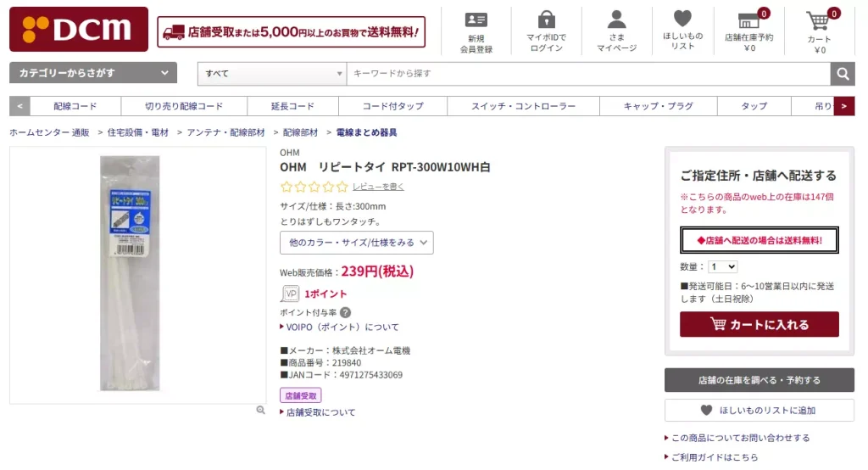Go to 住宅設備・電材 breadcrumb

[138, 132]
